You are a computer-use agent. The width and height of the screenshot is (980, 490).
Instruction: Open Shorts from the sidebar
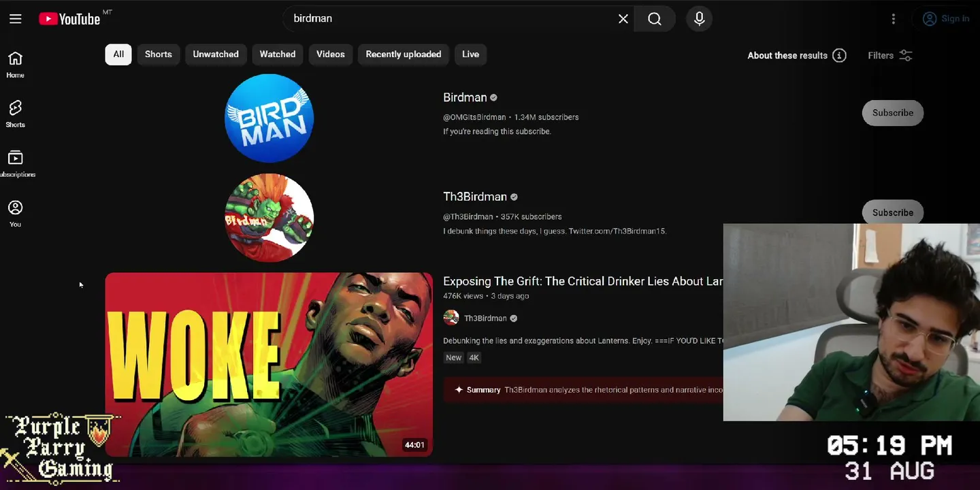coord(15,114)
